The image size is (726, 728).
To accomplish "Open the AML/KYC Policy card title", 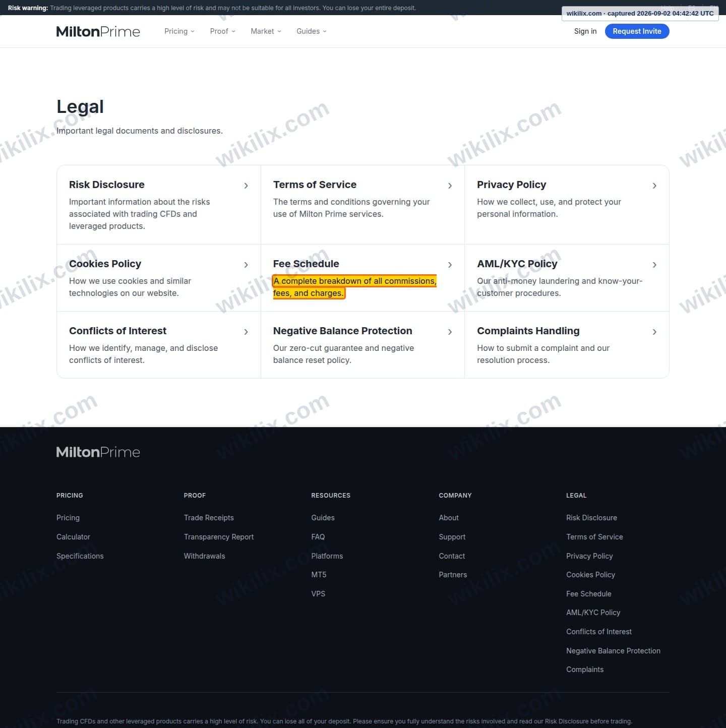I will click(517, 264).
